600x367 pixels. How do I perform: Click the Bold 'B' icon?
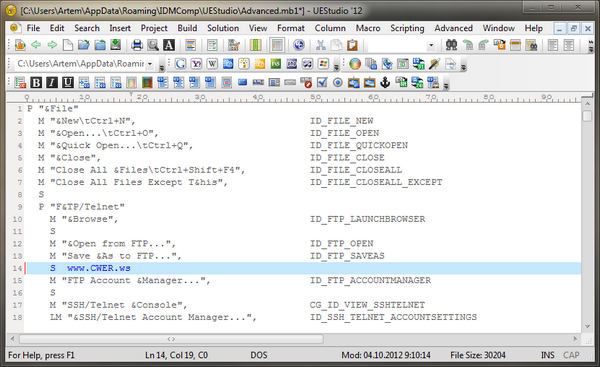[36, 82]
